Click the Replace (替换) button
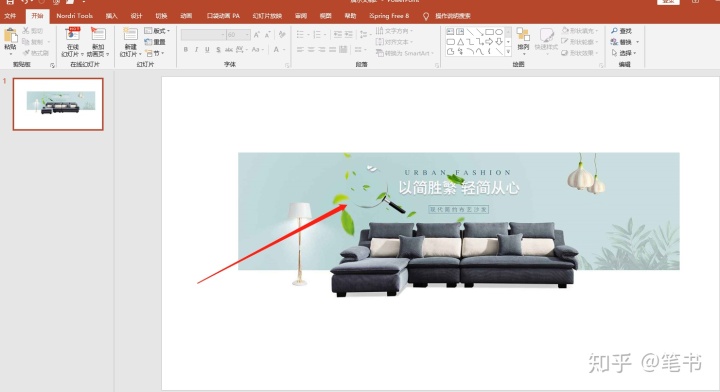Viewport: 720px width, 392px height. (x=624, y=42)
